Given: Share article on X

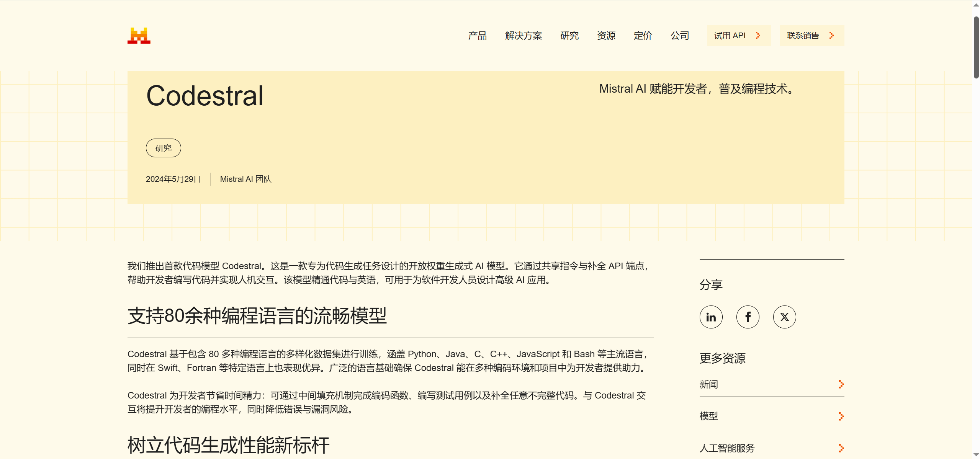Looking at the screenshot, I should [784, 317].
